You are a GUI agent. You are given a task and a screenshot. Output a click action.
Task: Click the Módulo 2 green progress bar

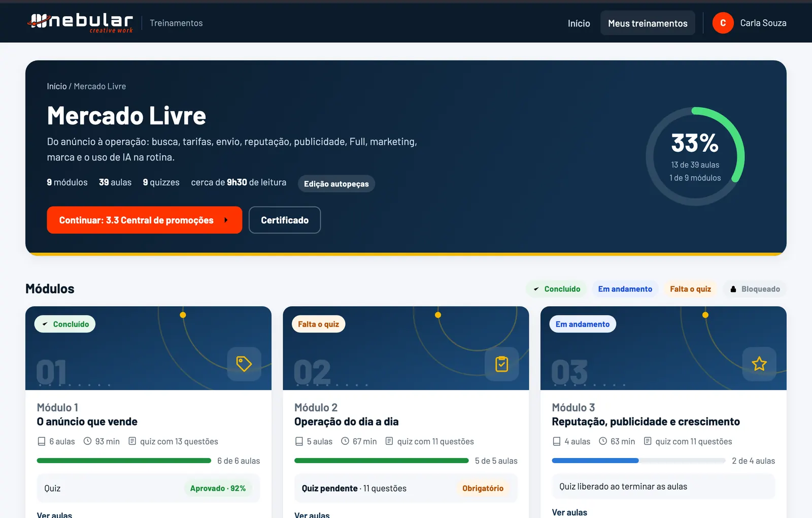[x=382, y=461]
